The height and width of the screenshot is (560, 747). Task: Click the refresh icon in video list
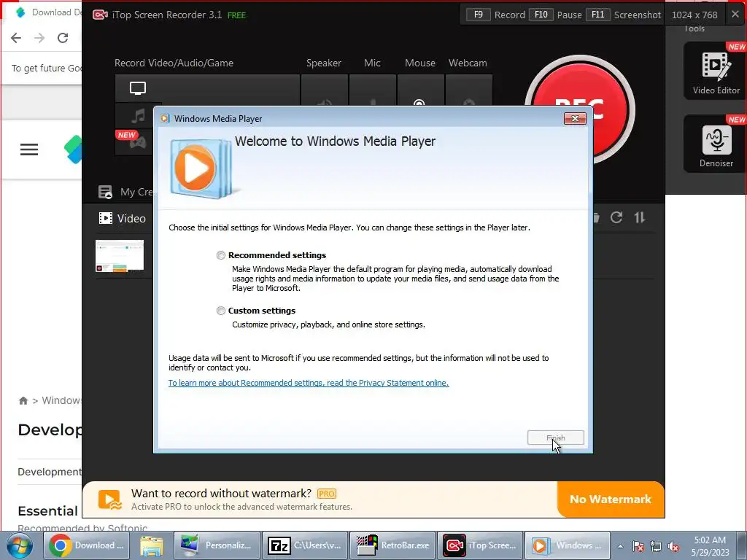pyautogui.click(x=616, y=217)
